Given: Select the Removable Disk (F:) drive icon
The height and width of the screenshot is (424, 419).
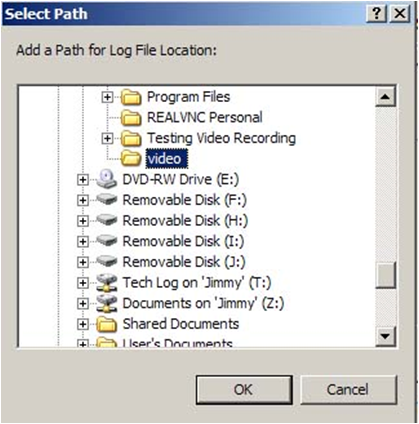Looking at the screenshot, I should tap(107, 200).
